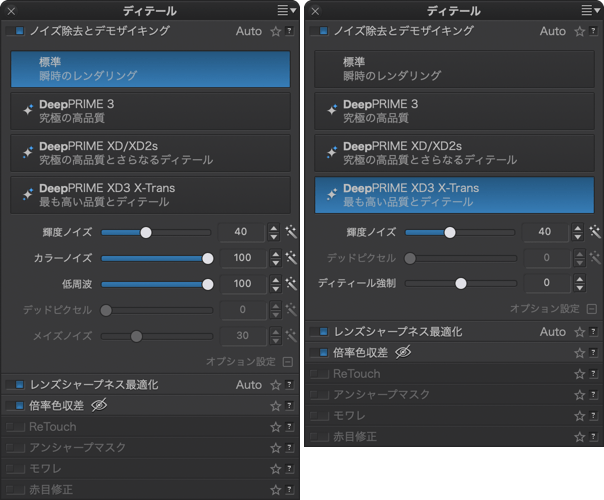Image resolution: width=604 pixels, height=500 pixels.
Task: Favorite star for アンシャープマスク, right panel
Action: 579,395
